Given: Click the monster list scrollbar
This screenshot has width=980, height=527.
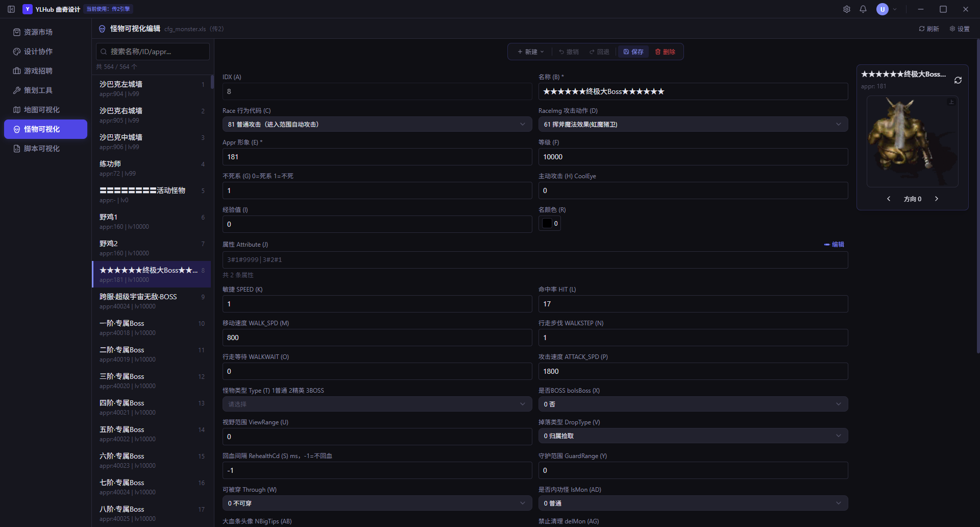Looking at the screenshot, I should pyautogui.click(x=212, y=82).
